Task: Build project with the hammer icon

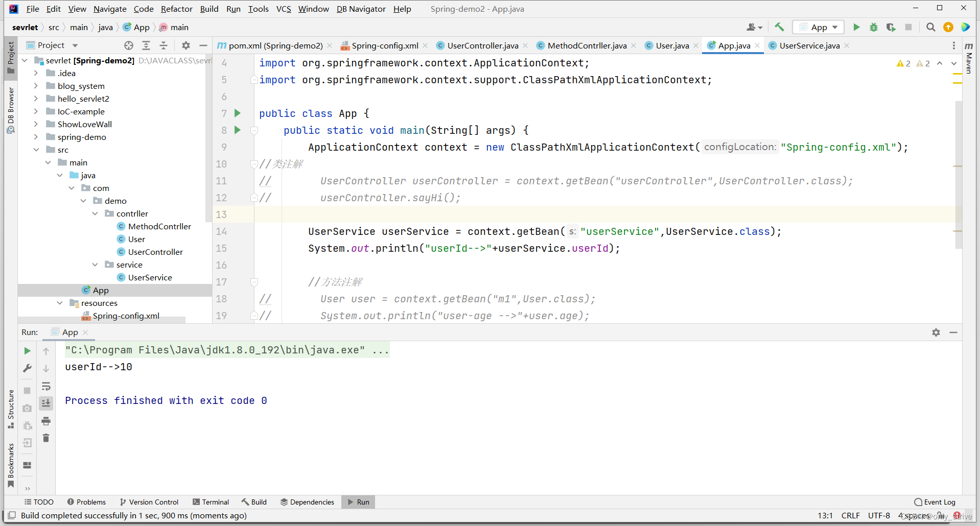Action: tap(779, 27)
